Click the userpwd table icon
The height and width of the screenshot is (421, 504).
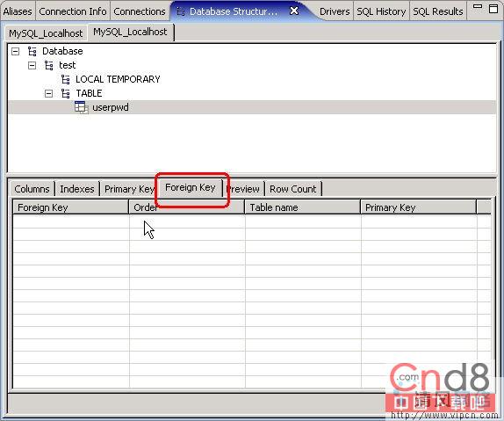click(82, 107)
